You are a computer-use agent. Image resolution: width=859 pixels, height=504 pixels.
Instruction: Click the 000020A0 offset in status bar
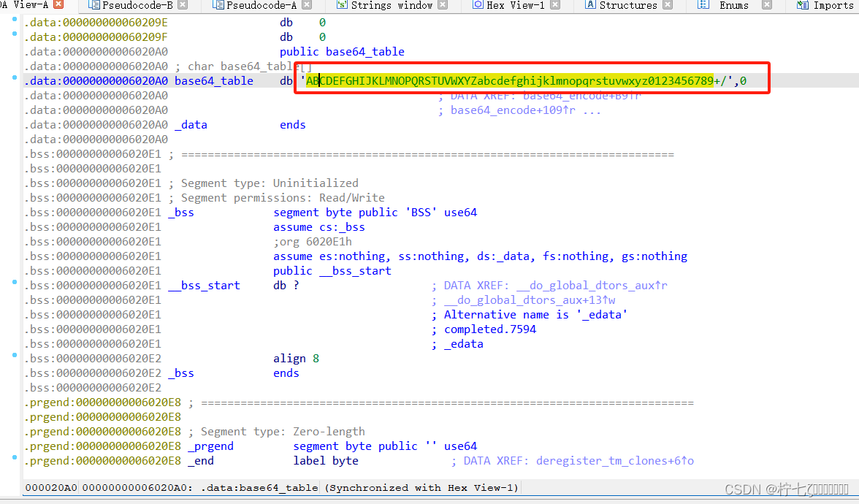tap(51, 488)
